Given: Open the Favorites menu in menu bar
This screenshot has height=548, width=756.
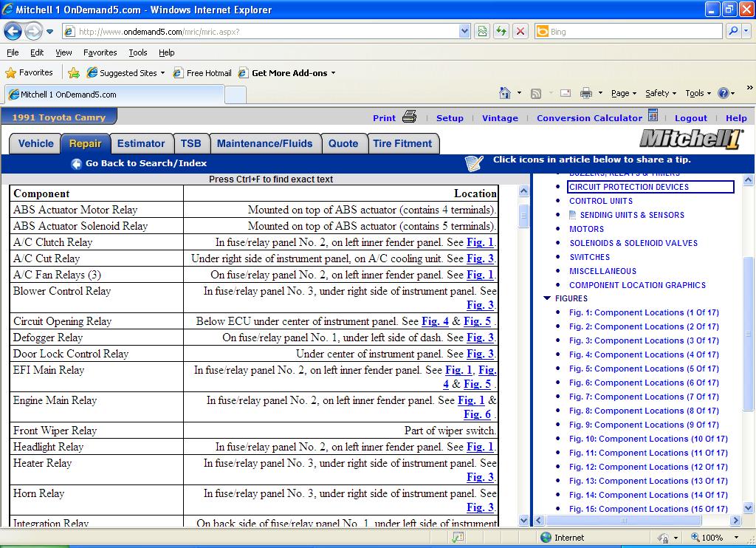Looking at the screenshot, I should click(100, 52).
